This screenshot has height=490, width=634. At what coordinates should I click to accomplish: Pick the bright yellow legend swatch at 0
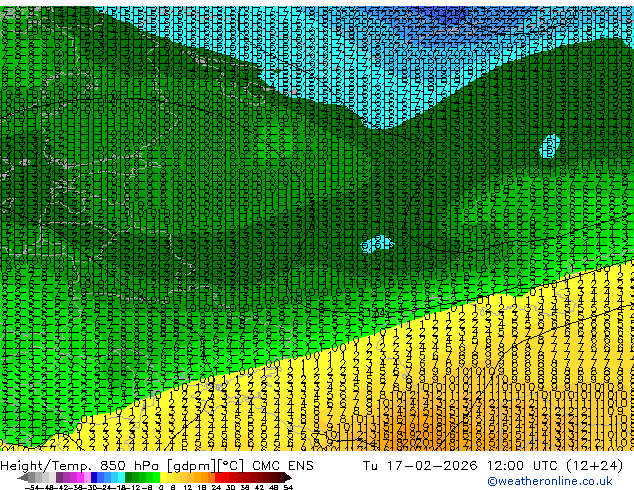point(163,478)
